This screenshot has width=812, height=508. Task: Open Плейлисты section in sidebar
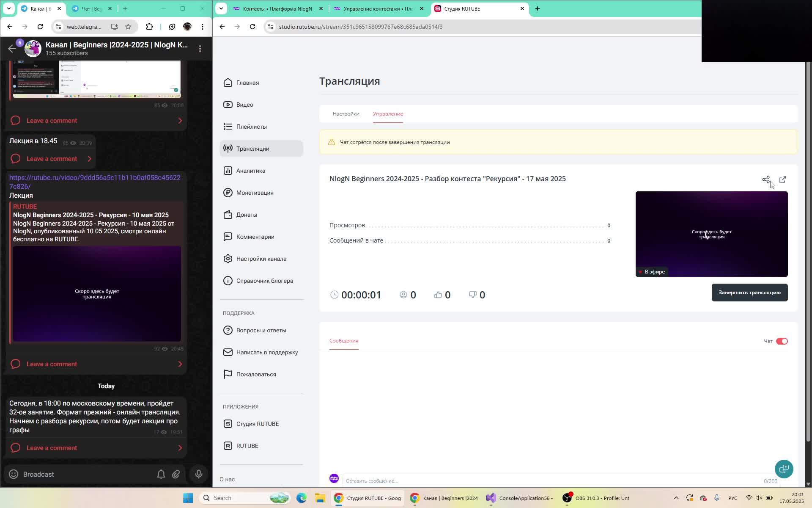point(245,127)
